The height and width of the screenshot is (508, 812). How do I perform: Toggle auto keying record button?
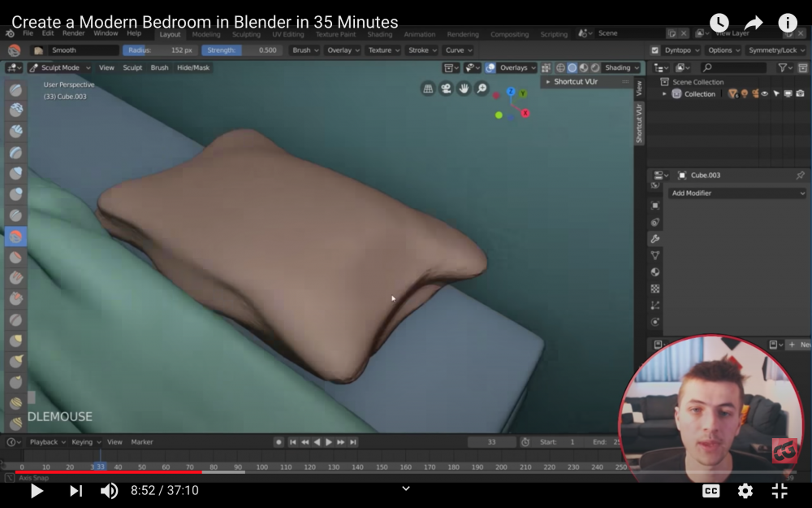(x=279, y=442)
